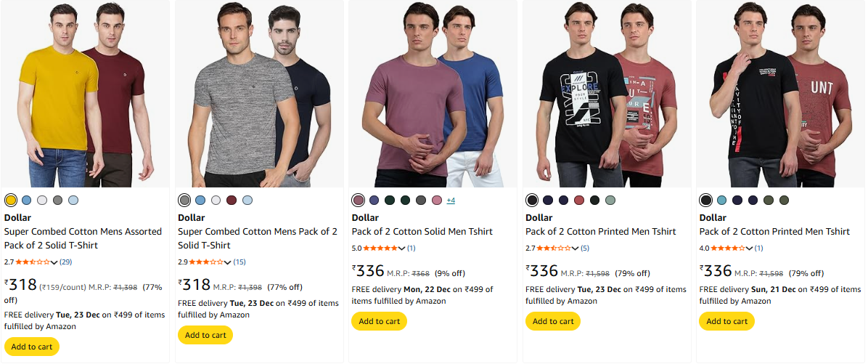Add the Assorted Pack T-shirt to cart
868x364 pixels.
pyautogui.click(x=32, y=347)
